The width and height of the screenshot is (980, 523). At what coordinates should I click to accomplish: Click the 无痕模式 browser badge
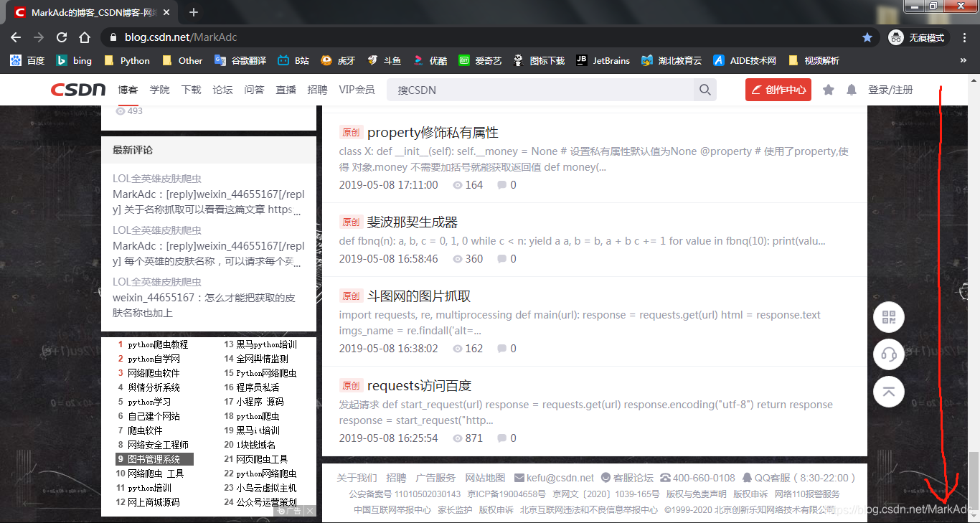(x=918, y=37)
